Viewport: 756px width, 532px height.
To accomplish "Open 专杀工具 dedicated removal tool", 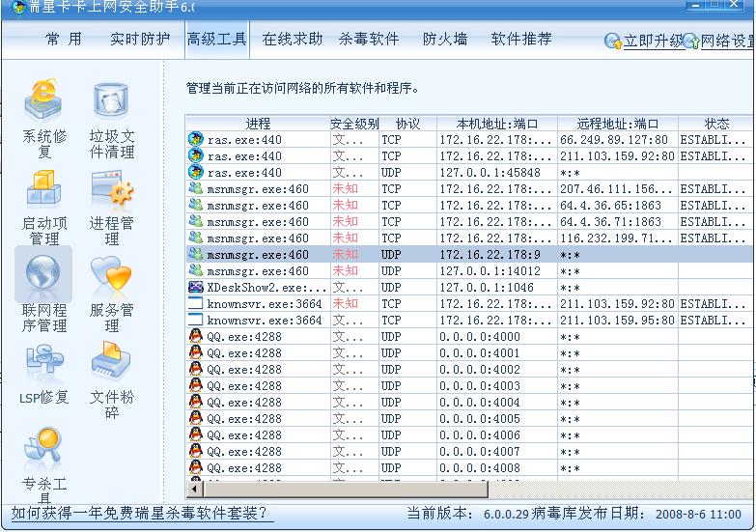I will [x=43, y=464].
